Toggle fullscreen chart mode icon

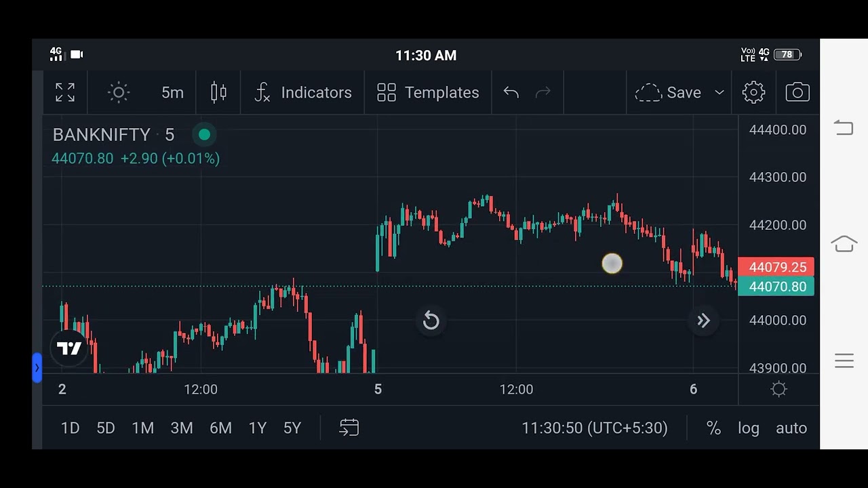(x=65, y=93)
